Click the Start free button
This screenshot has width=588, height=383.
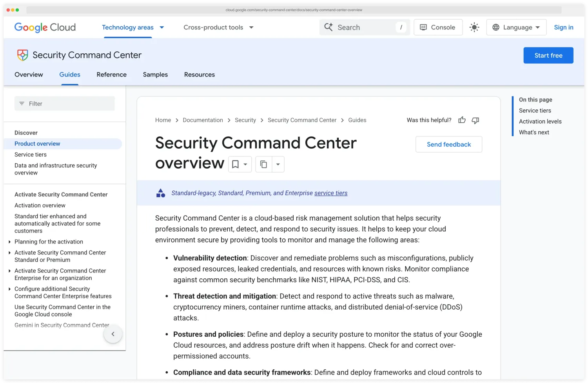point(548,55)
